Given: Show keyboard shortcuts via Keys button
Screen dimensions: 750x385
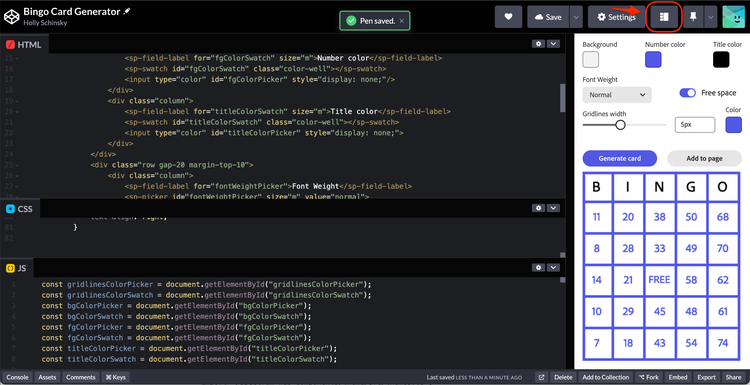Looking at the screenshot, I should 115,377.
